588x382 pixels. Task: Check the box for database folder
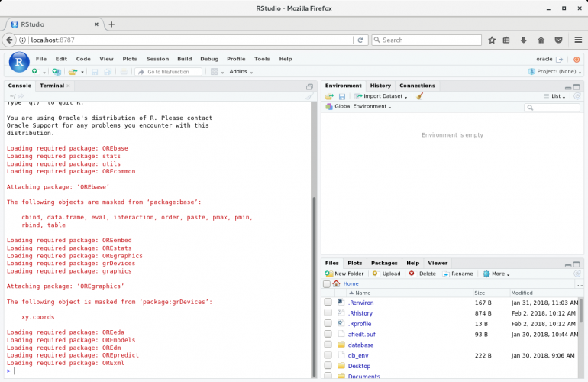pyautogui.click(x=328, y=344)
